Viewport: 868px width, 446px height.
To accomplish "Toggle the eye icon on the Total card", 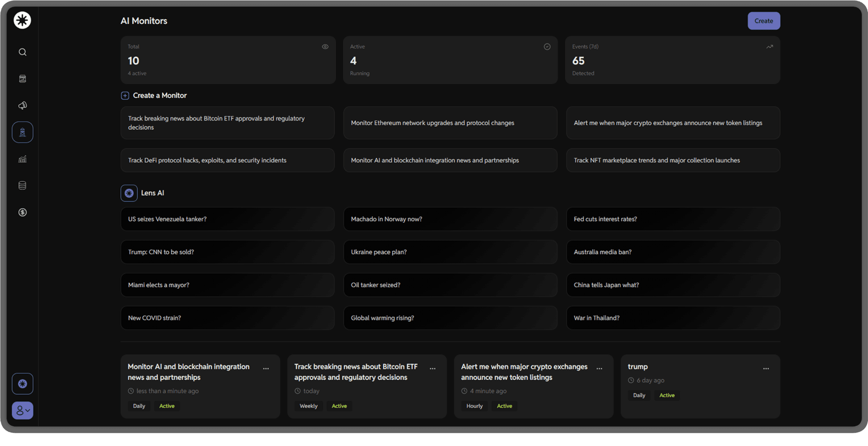I will coord(325,47).
